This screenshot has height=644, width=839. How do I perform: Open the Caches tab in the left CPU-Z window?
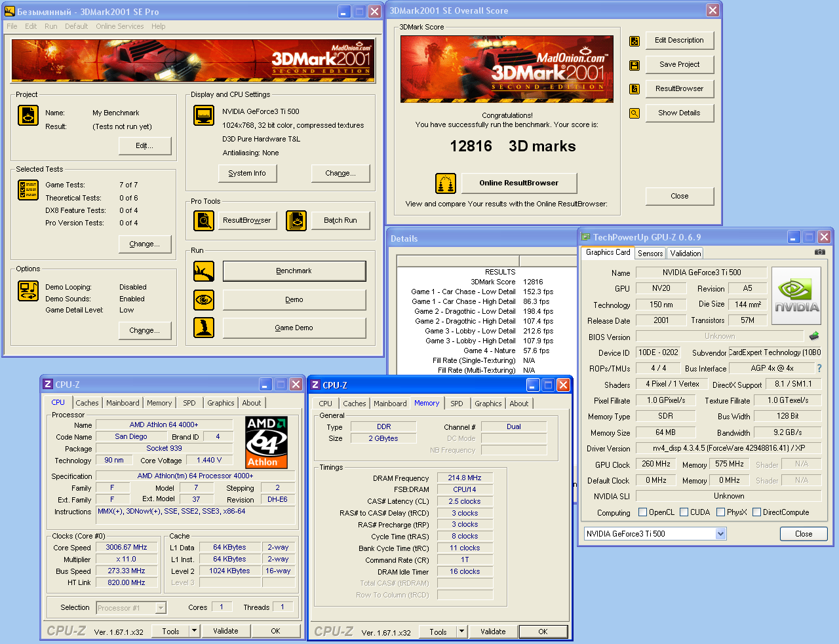pyautogui.click(x=87, y=403)
